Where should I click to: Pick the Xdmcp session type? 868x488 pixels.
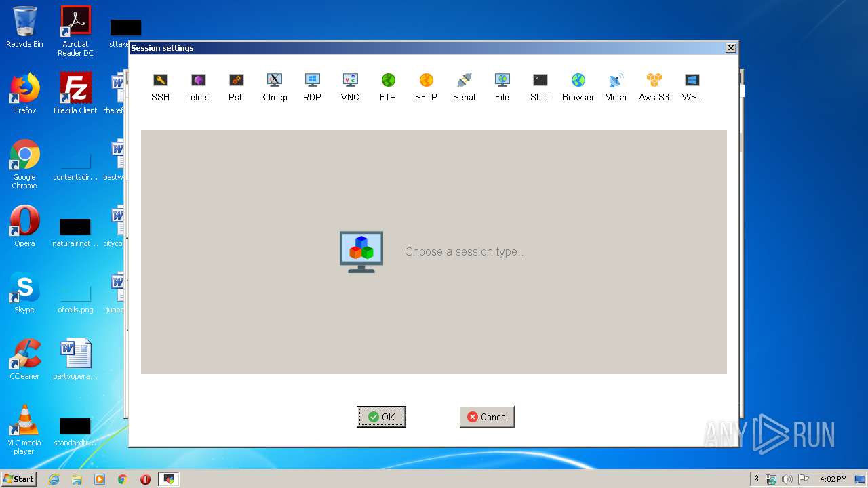tap(274, 87)
